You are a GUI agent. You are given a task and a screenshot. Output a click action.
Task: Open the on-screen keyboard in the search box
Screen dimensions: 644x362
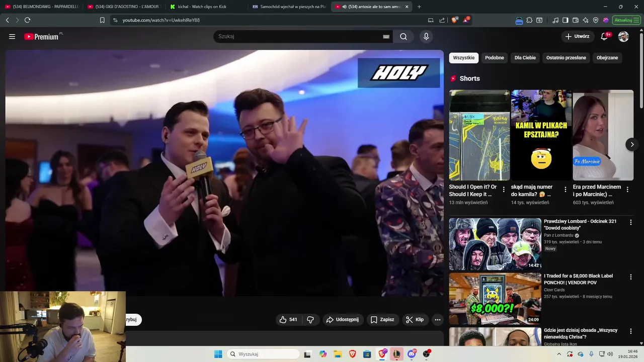click(x=386, y=37)
